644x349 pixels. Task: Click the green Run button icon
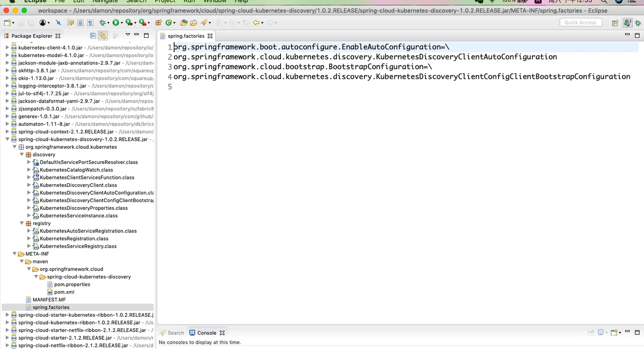point(115,23)
